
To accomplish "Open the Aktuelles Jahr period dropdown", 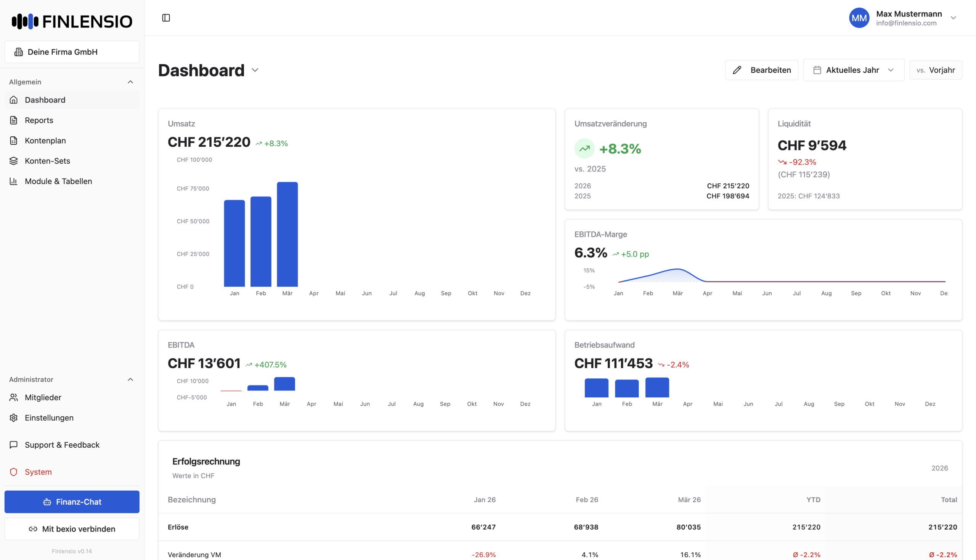I will [853, 70].
